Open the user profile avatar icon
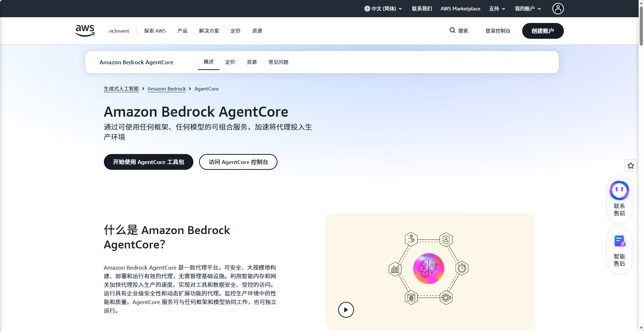 coord(558,9)
